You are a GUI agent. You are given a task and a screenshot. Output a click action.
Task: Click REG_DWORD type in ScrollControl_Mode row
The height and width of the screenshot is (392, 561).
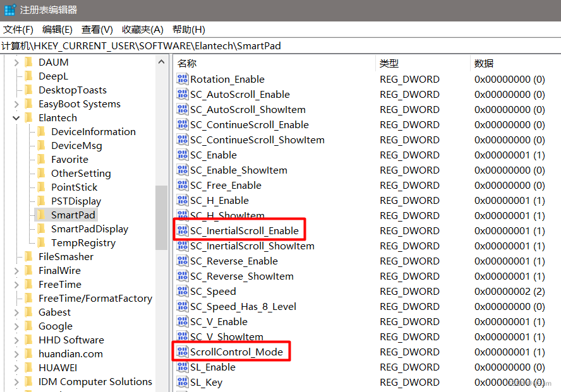click(x=409, y=352)
